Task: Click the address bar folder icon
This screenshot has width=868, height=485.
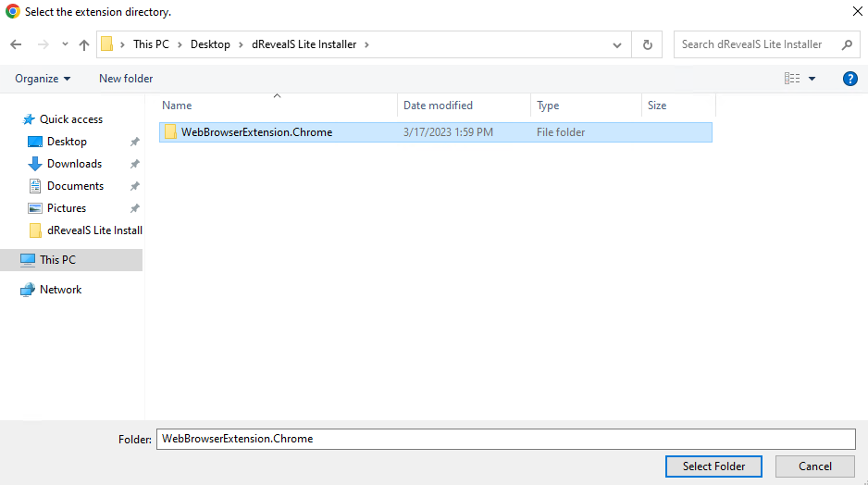Action: (x=106, y=44)
